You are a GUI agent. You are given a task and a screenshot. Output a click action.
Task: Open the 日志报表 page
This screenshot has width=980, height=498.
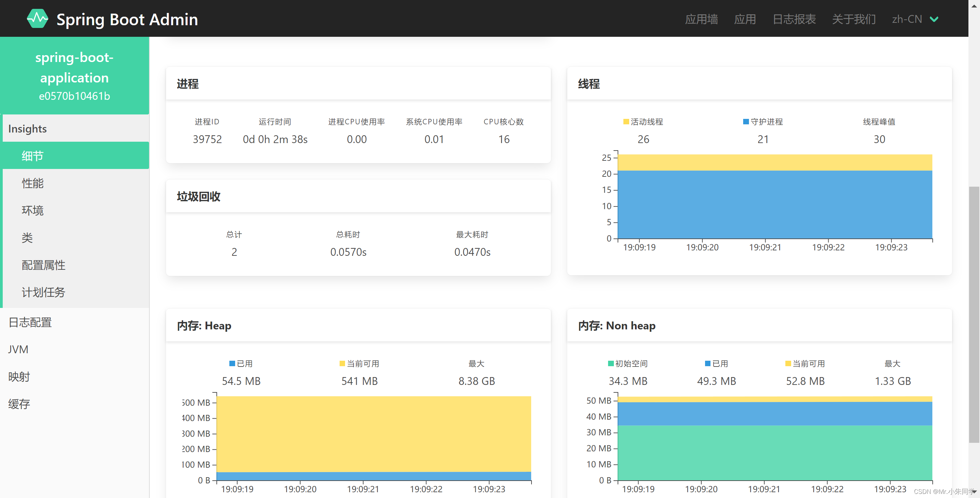tap(794, 19)
